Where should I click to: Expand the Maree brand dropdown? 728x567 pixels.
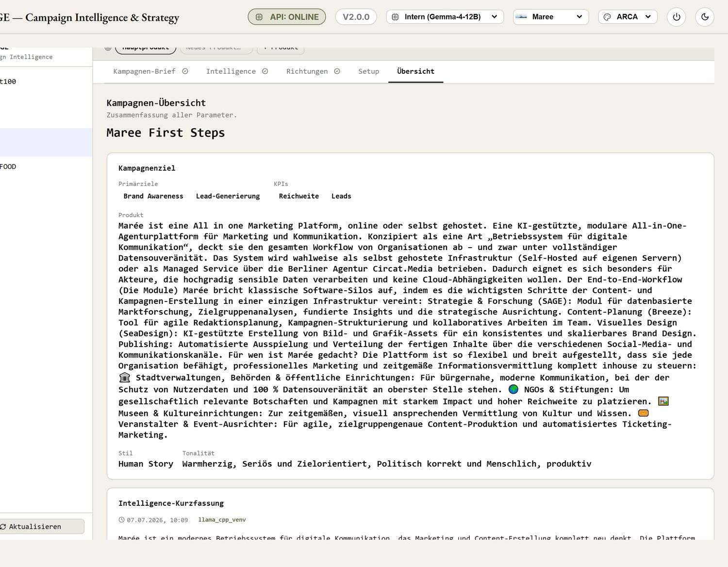coord(551,17)
